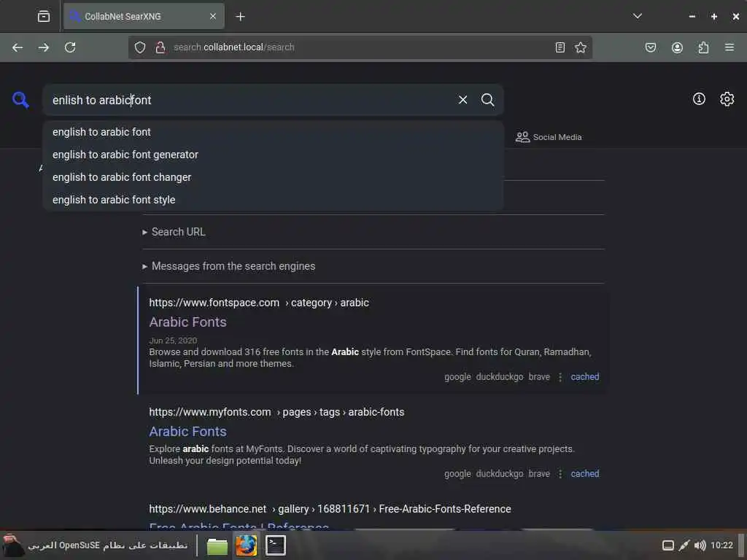Toggle reader view icon in address bar
This screenshot has width=747, height=560.
pyautogui.click(x=560, y=47)
